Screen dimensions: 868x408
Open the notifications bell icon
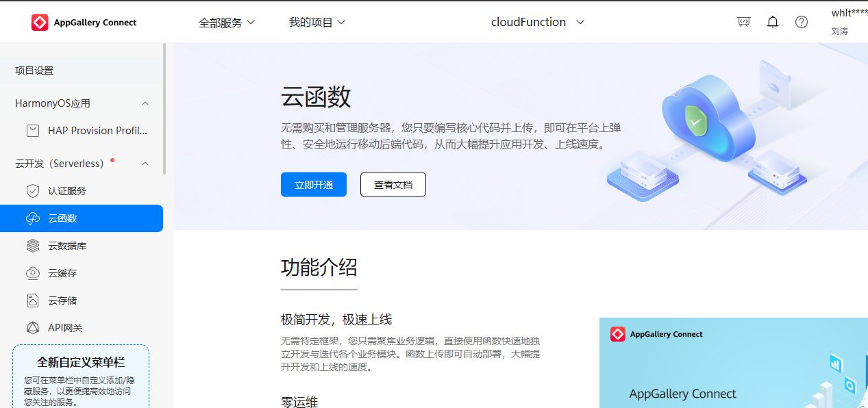773,22
